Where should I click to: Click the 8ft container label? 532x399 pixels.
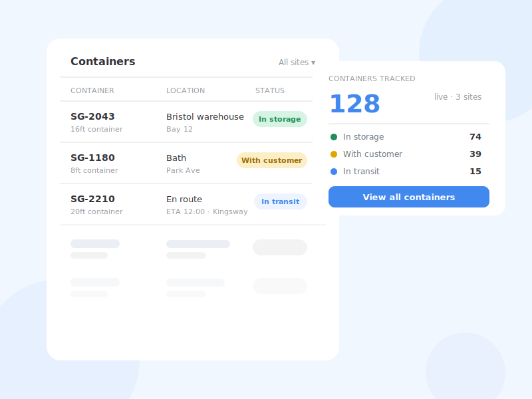click(x=94, y=170)
